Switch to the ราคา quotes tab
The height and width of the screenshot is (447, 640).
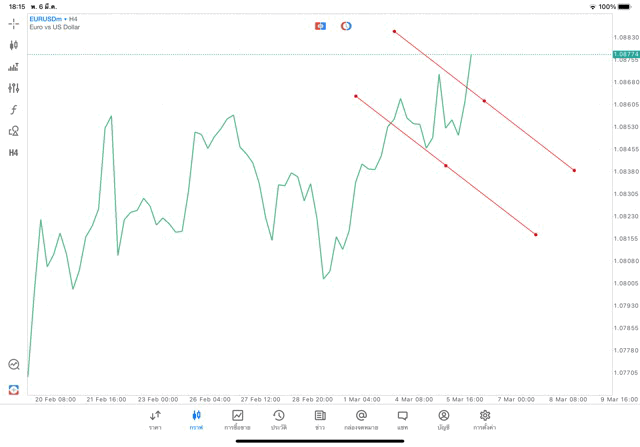pos(155,420)
